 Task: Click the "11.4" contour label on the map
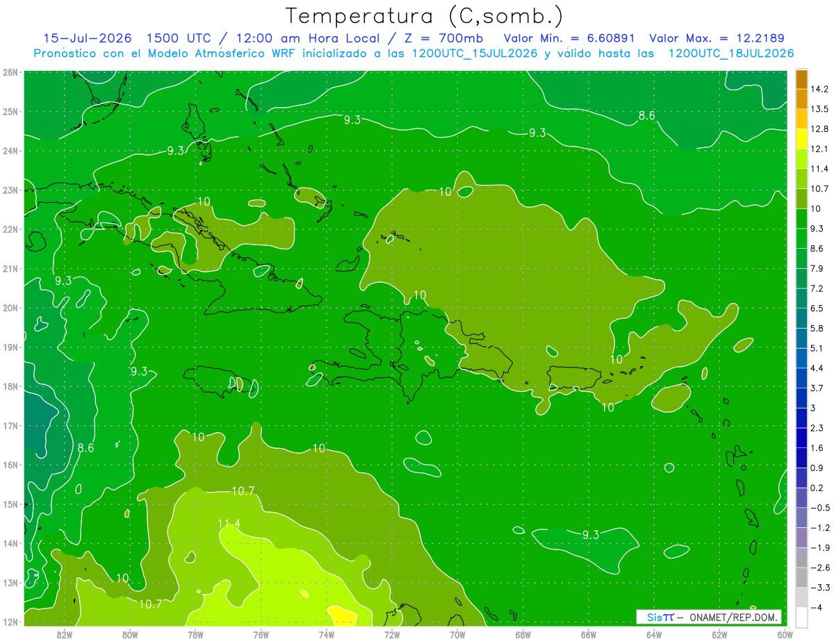(x=229, y=523)
